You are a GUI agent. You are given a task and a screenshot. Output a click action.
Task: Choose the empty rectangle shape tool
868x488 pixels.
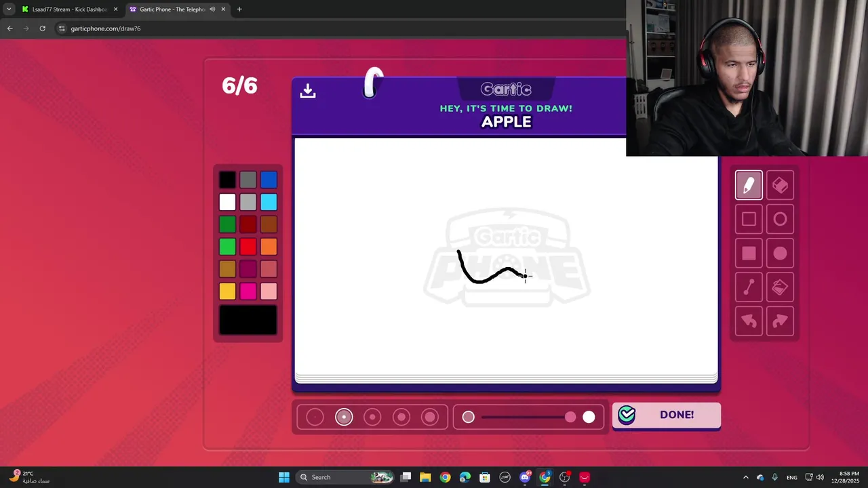click(749, 219)
